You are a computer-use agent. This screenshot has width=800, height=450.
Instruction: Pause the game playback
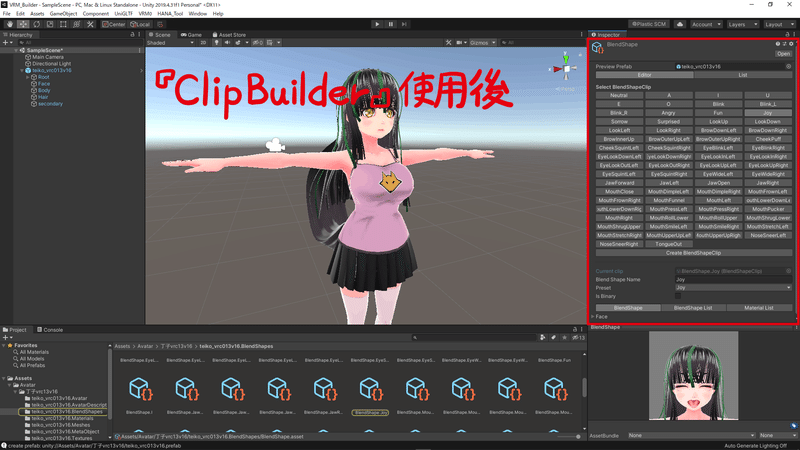pos(391,24)
